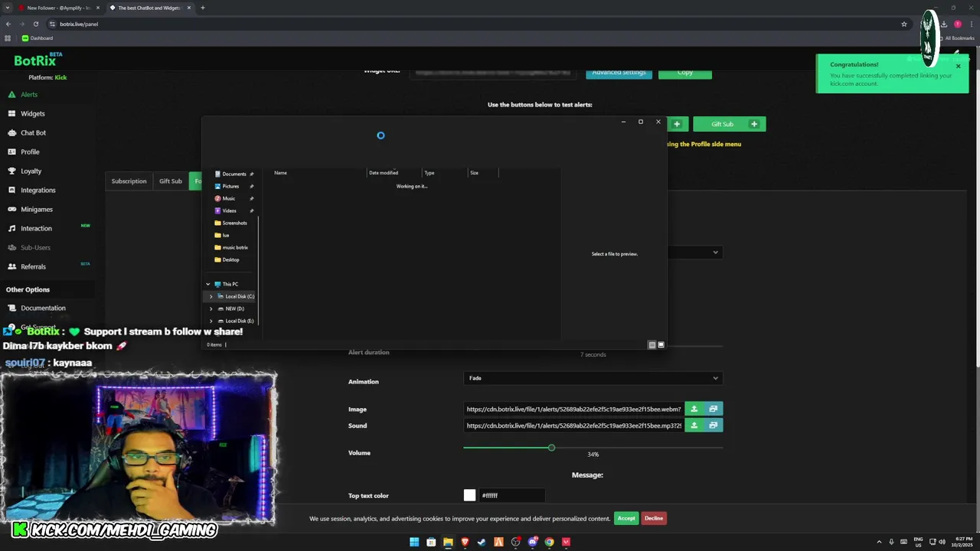Screen dimensions: 980x551
Task: Edit the #ffffff hex color field
Action: pyautogui.click(x=511, y=495)
